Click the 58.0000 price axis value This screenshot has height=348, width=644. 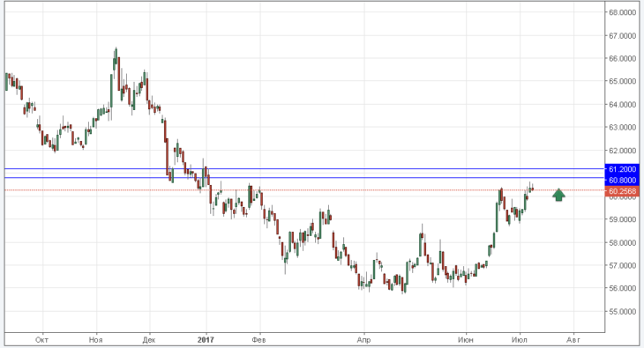(622, 242)
